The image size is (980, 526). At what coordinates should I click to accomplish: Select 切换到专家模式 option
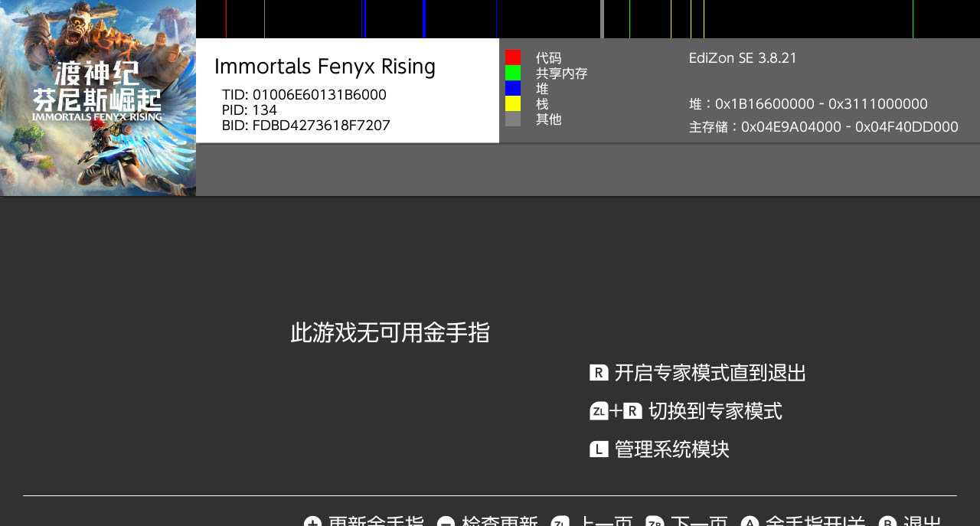715,411
